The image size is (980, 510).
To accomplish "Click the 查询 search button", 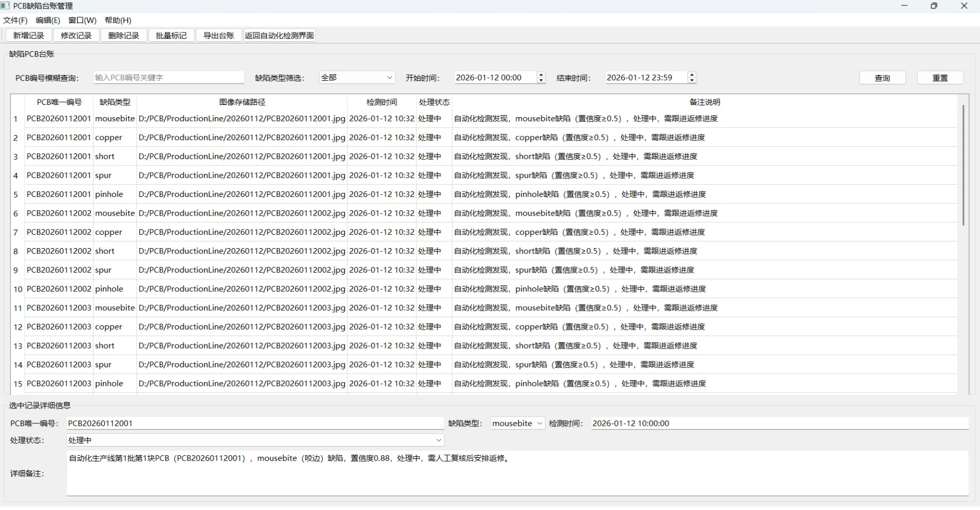I will point(882,78).
